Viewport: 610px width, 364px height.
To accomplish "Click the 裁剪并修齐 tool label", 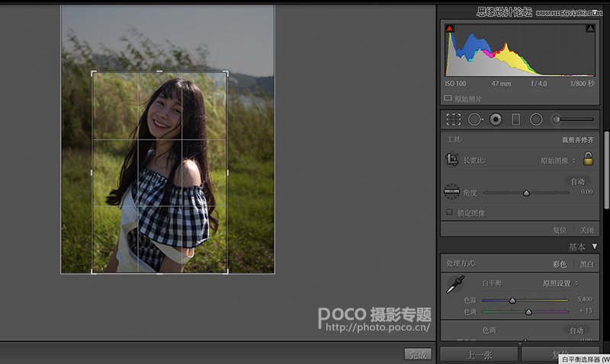I will [578, 140].
